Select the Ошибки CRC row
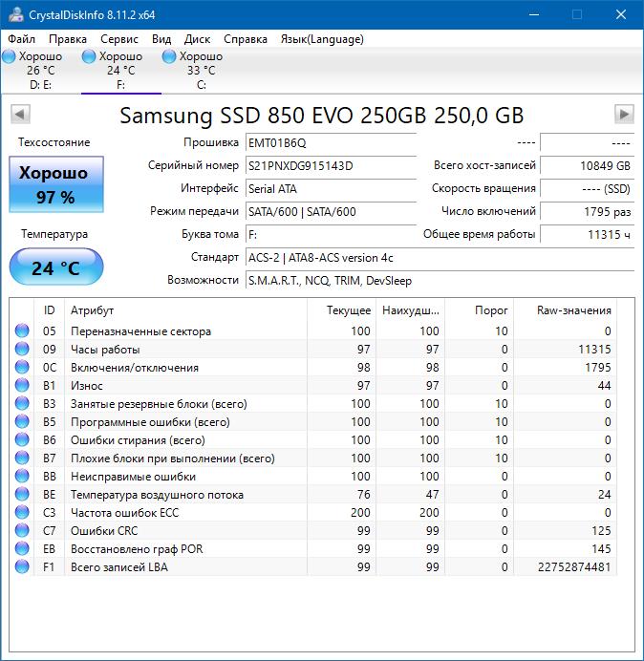 point(313,530)
